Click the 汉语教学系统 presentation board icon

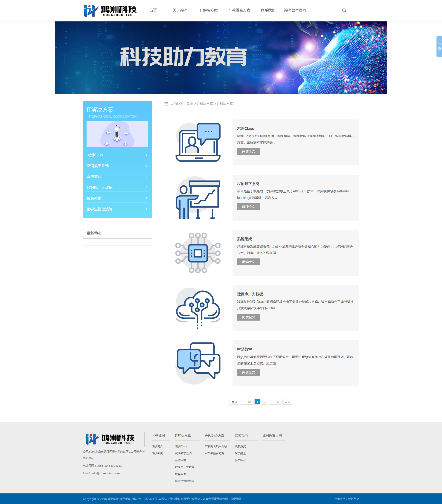coord(198,198)
